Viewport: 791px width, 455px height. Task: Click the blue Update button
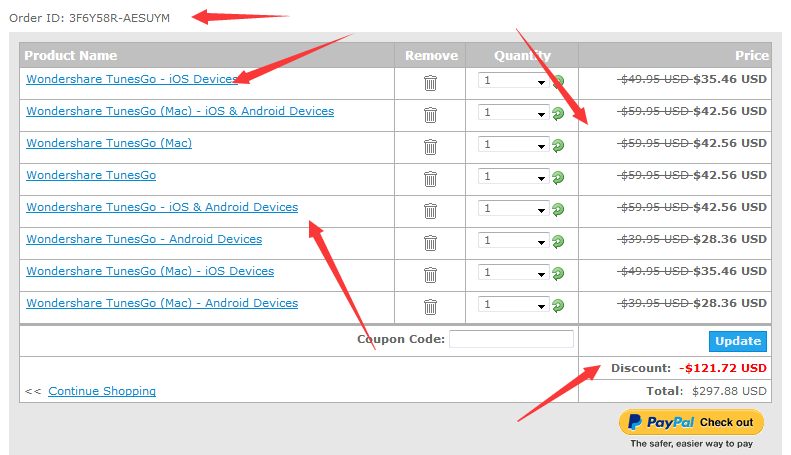[x=738, y=341]
